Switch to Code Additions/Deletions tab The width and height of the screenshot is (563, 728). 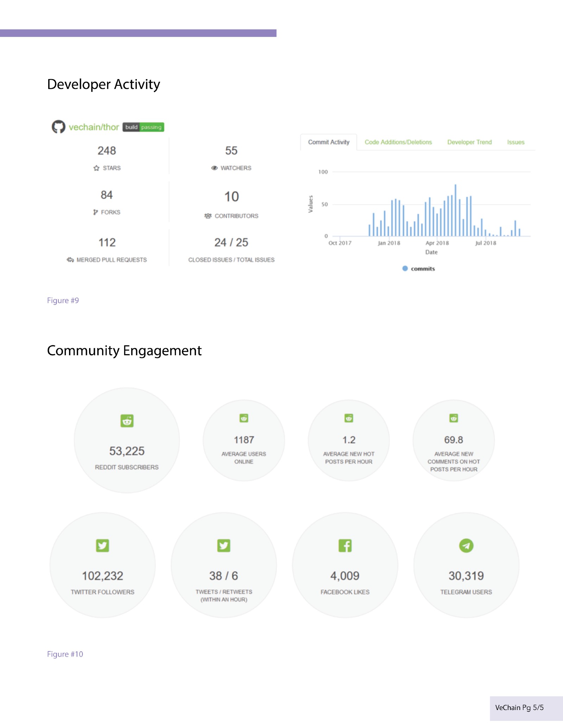click(398, 142)
